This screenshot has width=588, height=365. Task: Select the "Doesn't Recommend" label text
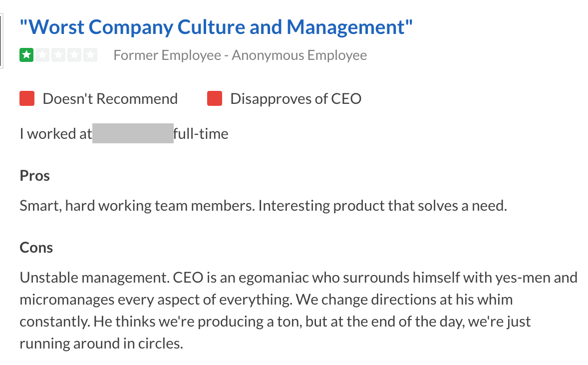coord(110,99)
